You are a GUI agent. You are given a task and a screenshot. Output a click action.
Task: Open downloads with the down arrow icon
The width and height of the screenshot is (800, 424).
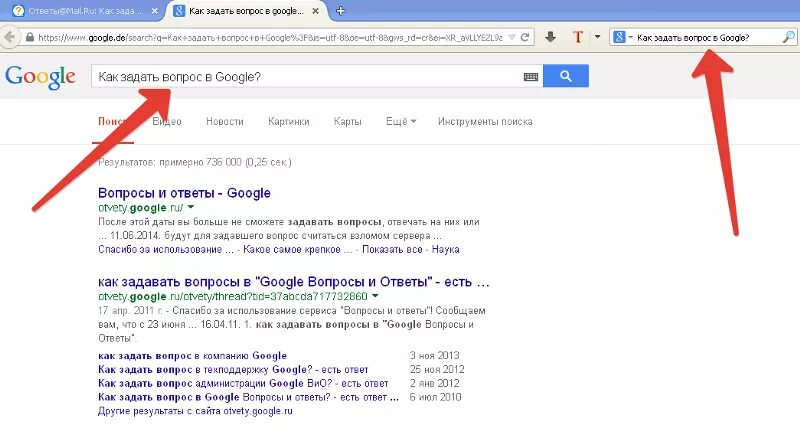click(x=551, y=37)
